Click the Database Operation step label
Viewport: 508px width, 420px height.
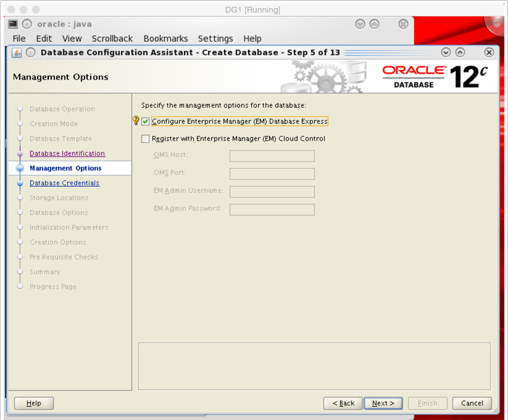[62, 109]
